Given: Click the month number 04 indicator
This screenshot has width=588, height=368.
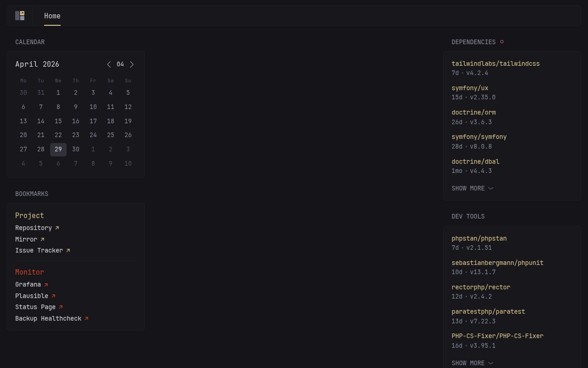Looking at the screenshot, I should click(x=120, y=64).
